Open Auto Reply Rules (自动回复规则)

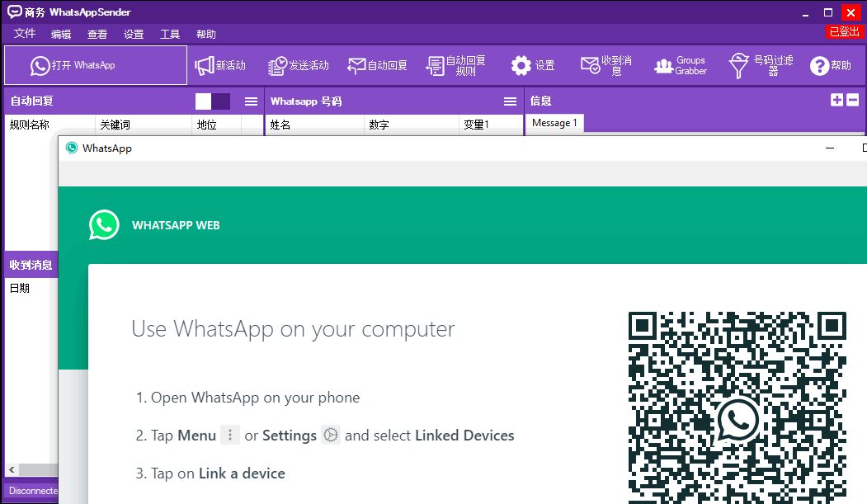[455, 66]
